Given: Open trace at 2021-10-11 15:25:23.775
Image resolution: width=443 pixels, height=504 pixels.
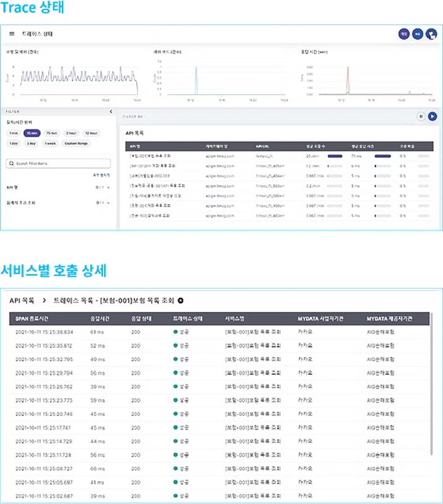Looking at the screenshot, I should coord(219,401).
